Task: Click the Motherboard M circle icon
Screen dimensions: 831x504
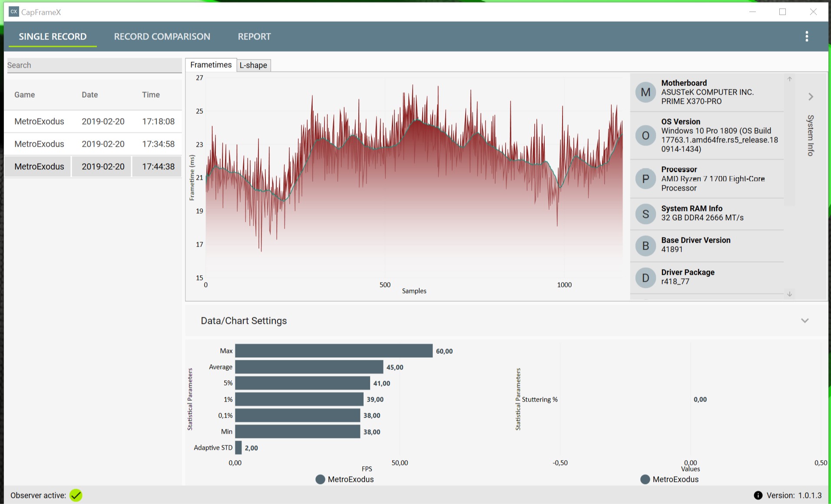Action: click(646, 92)
